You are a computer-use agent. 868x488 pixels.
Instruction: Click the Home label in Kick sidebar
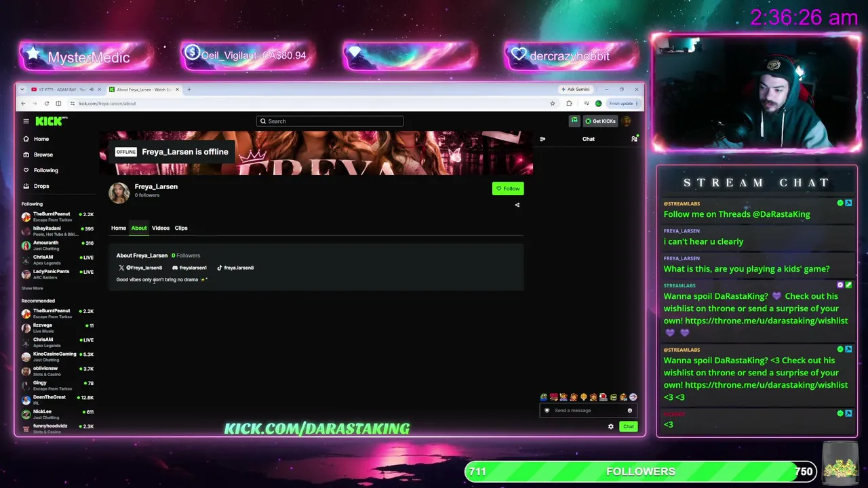tap(41, 139)
